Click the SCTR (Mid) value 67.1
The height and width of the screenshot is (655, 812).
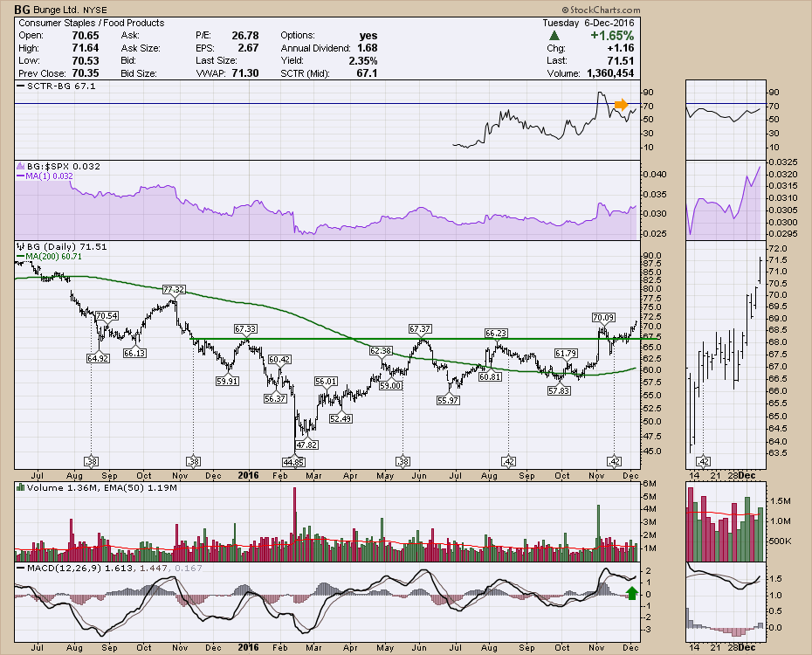tap(367, 73)
